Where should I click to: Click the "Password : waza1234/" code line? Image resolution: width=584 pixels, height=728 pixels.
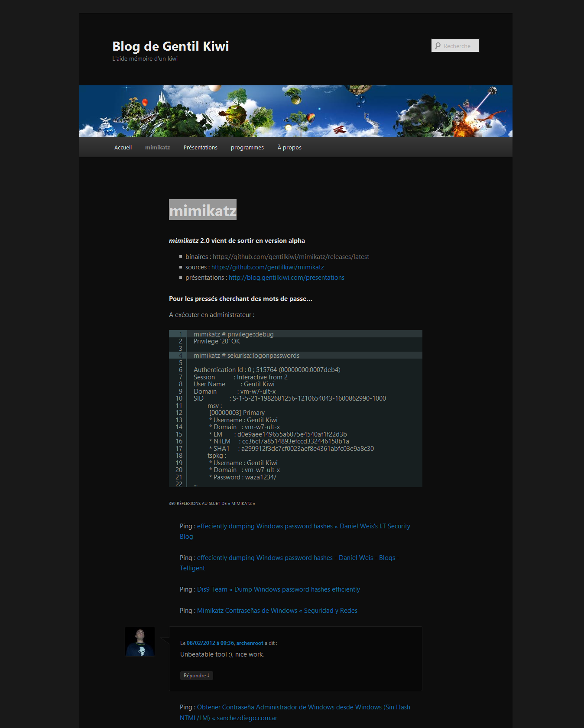(x=243, y=477)
